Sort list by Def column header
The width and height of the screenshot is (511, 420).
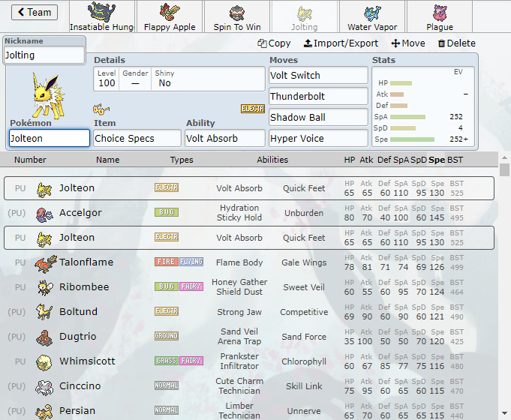tap(384, 160)
